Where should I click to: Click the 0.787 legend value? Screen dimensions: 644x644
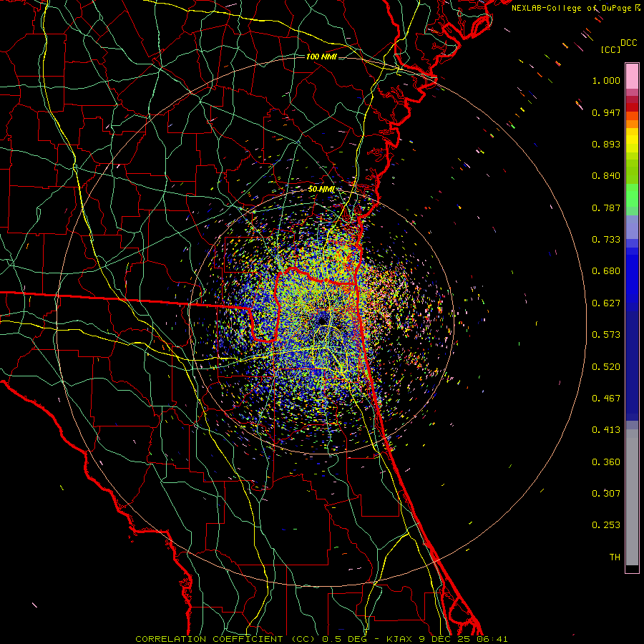coord(606,208)
